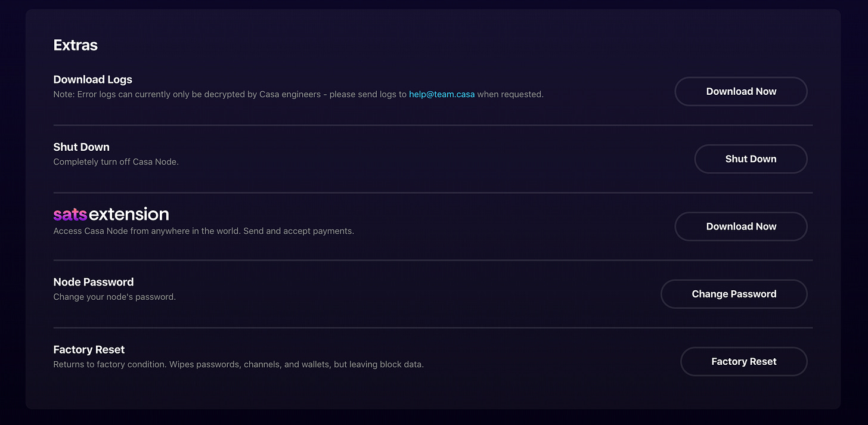Click Download Now button for error logs

point(740,92)
